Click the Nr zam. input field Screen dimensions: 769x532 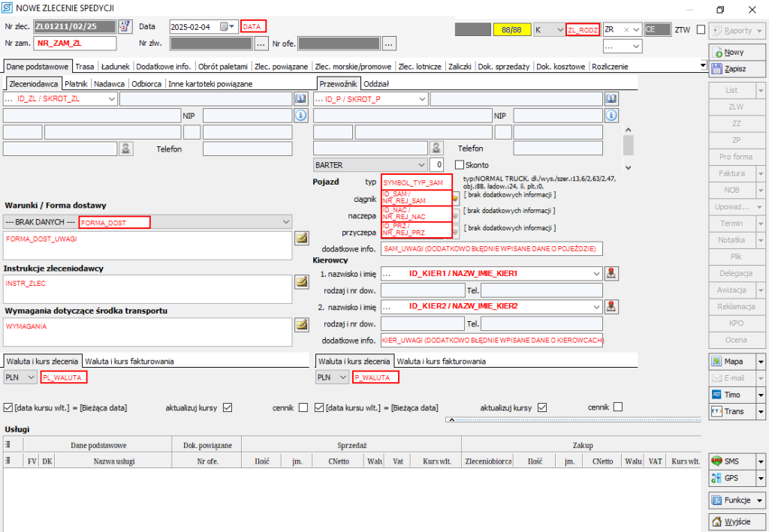pos(74,43)
